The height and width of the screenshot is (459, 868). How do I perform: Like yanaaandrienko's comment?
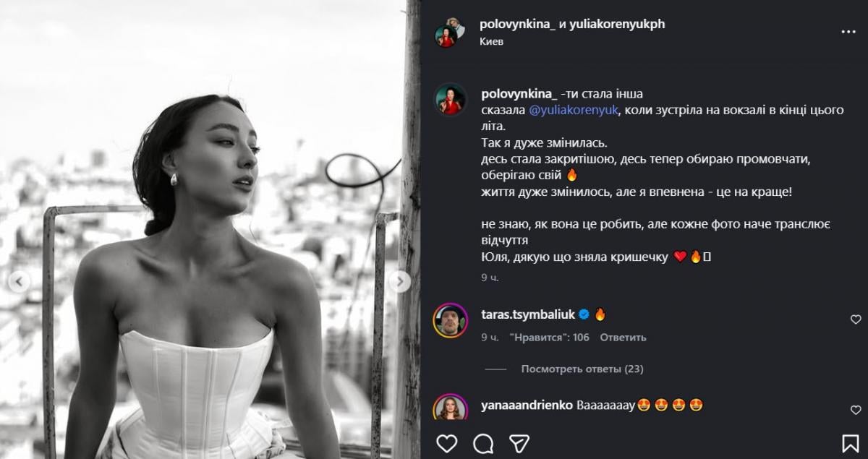pos(856,410)
